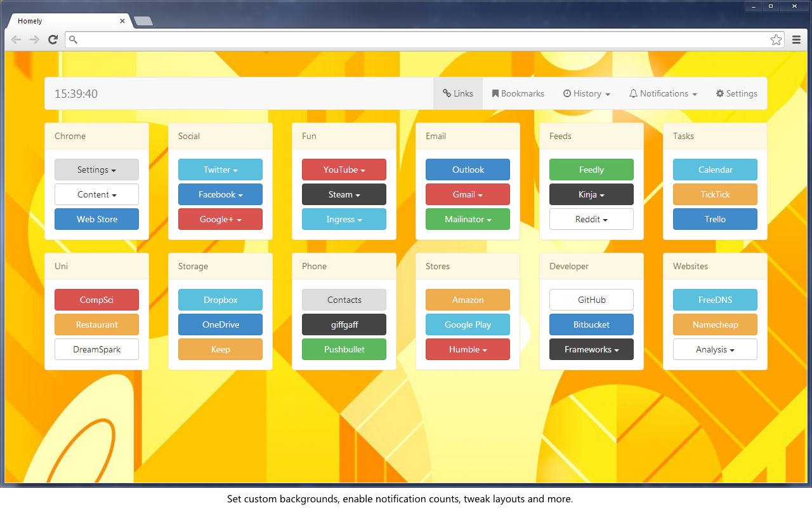
Task: Open the Outlook link
Action: 468,170
